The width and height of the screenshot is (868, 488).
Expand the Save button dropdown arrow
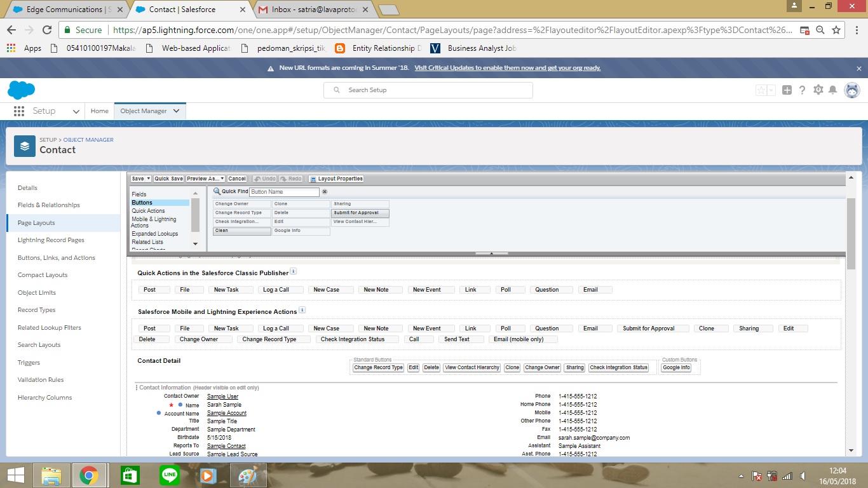tap(148, 179)
